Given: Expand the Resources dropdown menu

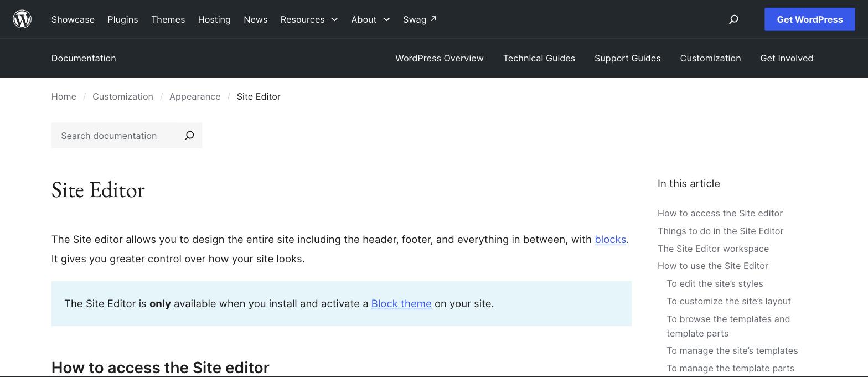Looking at the screenshot, I should 309,19.
